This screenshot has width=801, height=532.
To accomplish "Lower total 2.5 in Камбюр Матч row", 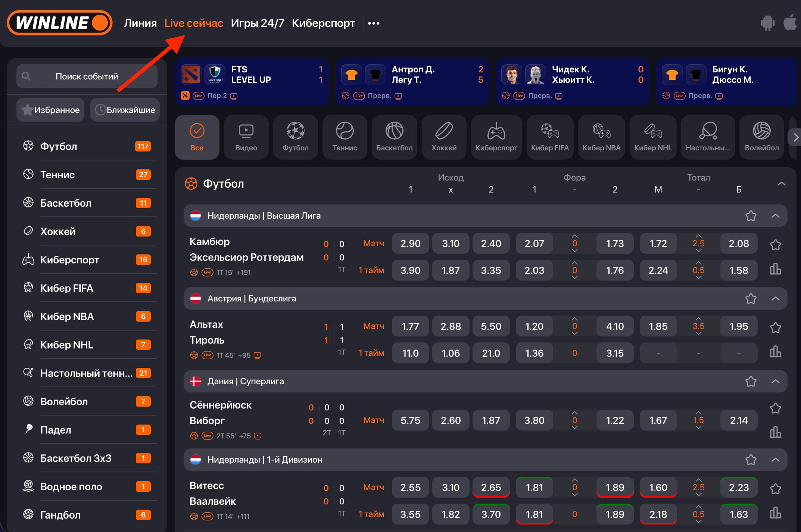I will [x=699, y=251].
